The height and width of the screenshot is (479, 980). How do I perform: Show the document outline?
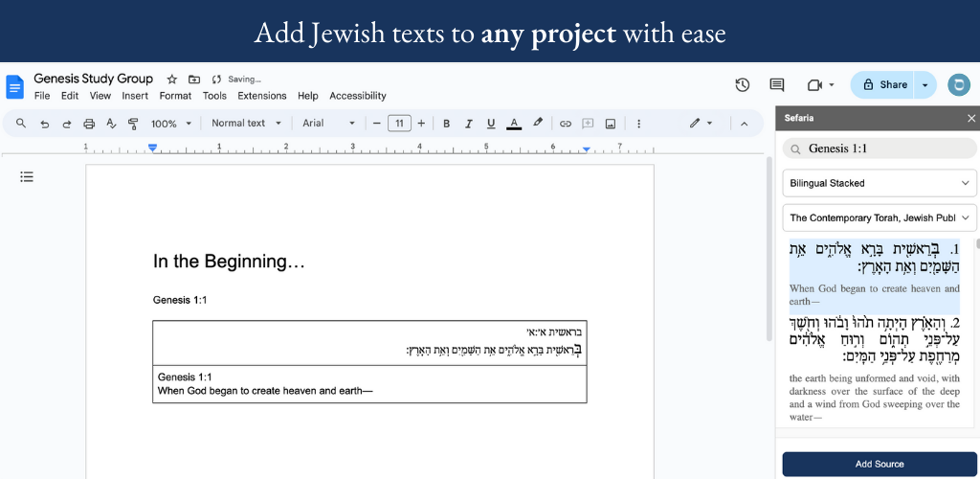(x=26, y=177)
